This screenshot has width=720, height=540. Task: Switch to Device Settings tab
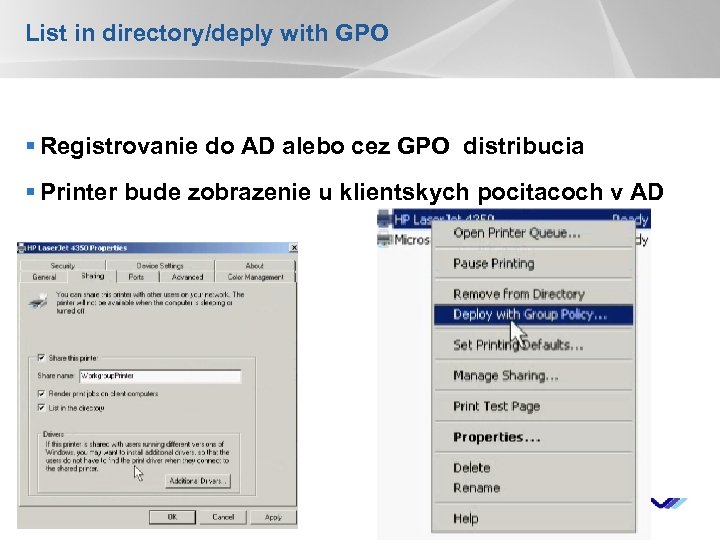160,265
